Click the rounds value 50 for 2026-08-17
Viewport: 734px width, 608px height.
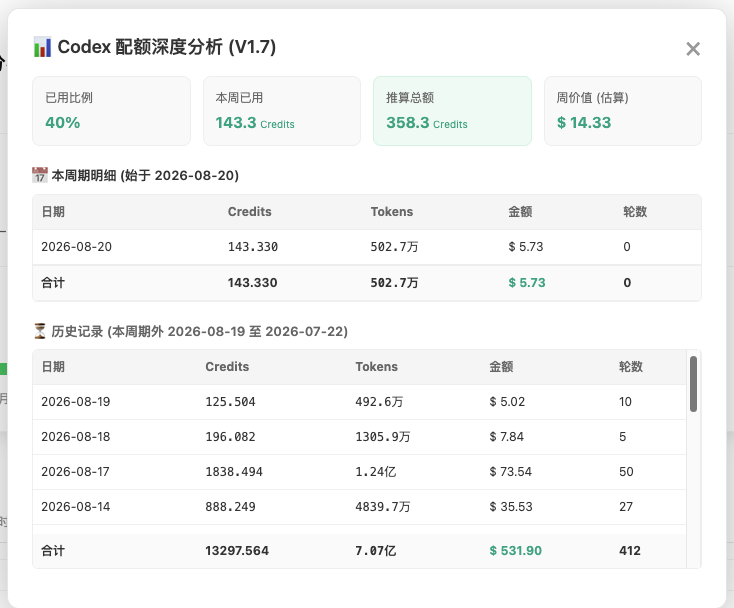click(x=626, y=471)
